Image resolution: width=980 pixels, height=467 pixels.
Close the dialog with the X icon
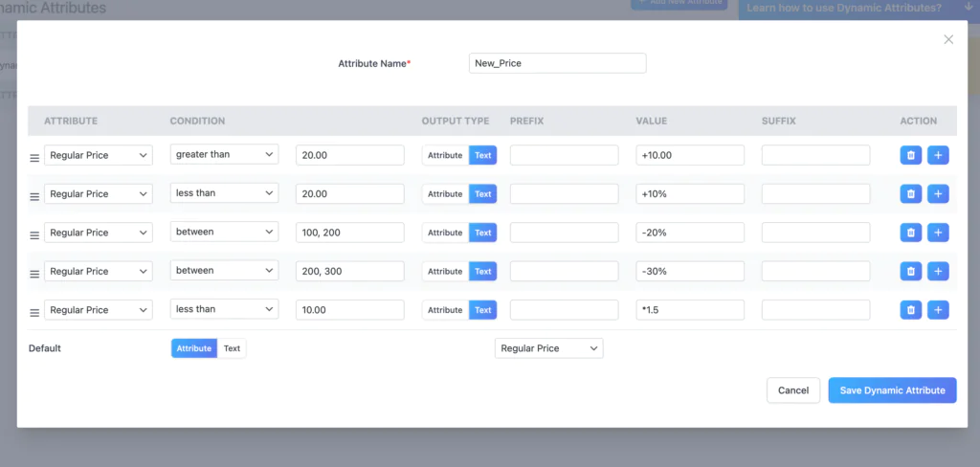(948, 39)
